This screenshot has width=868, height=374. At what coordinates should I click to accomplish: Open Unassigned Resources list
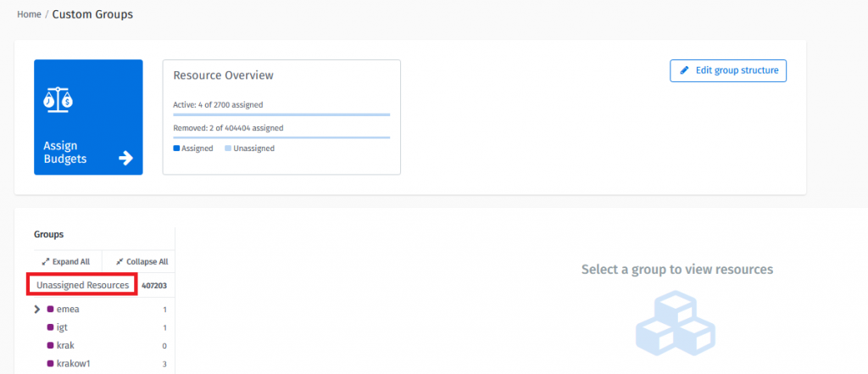pyautogui.click(x=82, y=286)
